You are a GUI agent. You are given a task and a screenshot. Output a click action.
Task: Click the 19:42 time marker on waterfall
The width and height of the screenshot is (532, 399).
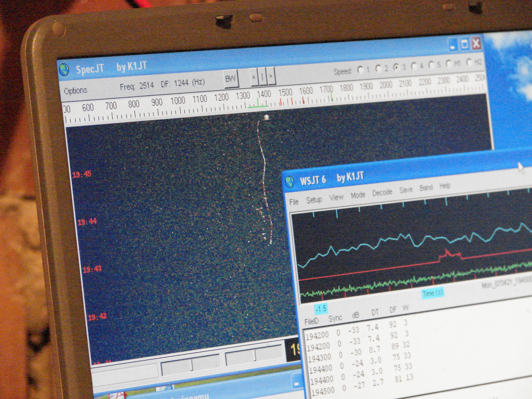(x=97, y=316)
